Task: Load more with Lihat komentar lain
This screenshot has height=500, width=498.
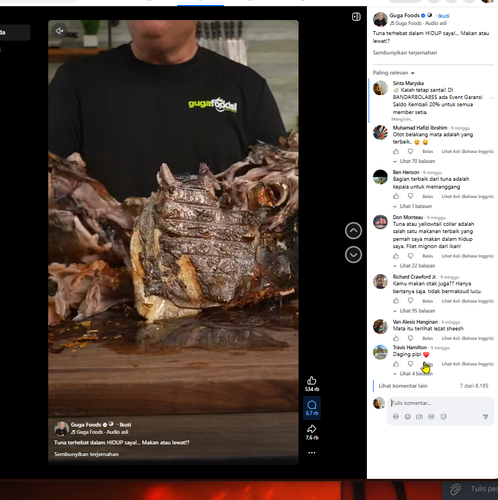Action: point(403,386)
